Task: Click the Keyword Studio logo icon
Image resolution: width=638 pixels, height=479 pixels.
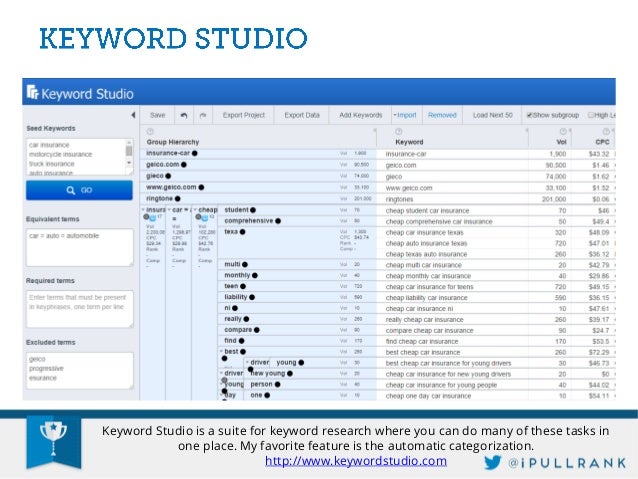Action: coord(33,92)
